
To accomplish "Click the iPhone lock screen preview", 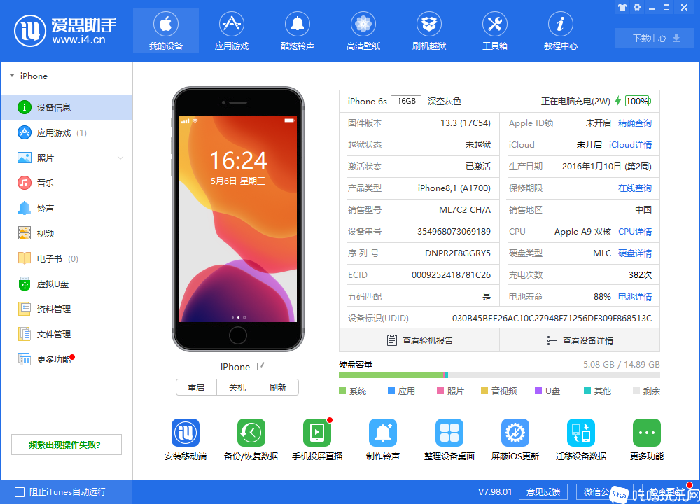I will (x=238, y=219).
